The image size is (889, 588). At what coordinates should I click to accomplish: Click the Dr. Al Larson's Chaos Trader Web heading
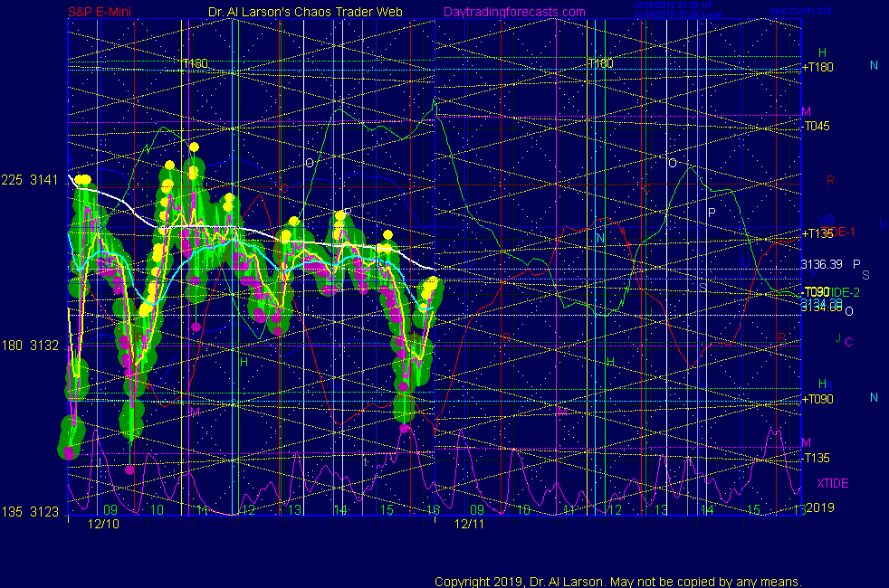click(x=305, y=12)
